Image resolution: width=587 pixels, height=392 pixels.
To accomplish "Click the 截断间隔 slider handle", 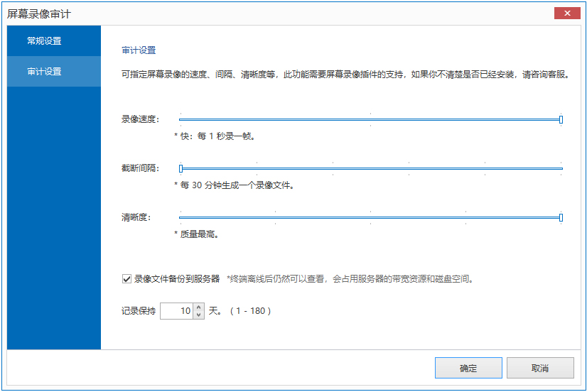I will point(181,168).
